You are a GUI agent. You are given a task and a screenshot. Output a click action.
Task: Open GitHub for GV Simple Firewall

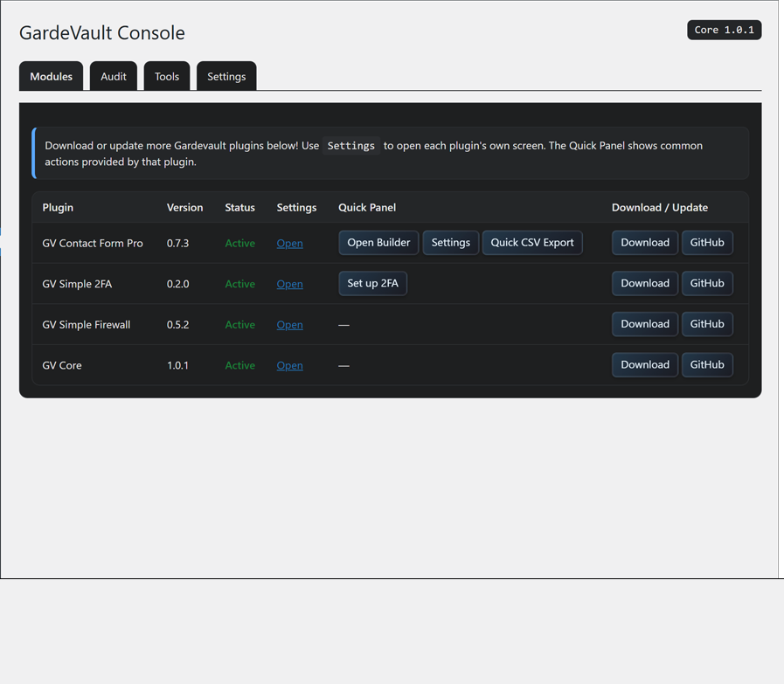click(x=707, y=324)
